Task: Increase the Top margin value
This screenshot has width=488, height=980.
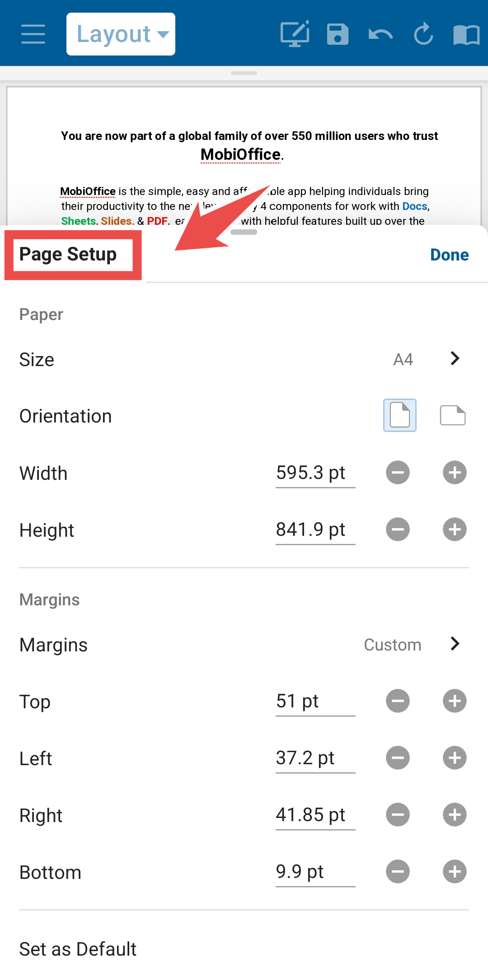Action: coord(455,701)
